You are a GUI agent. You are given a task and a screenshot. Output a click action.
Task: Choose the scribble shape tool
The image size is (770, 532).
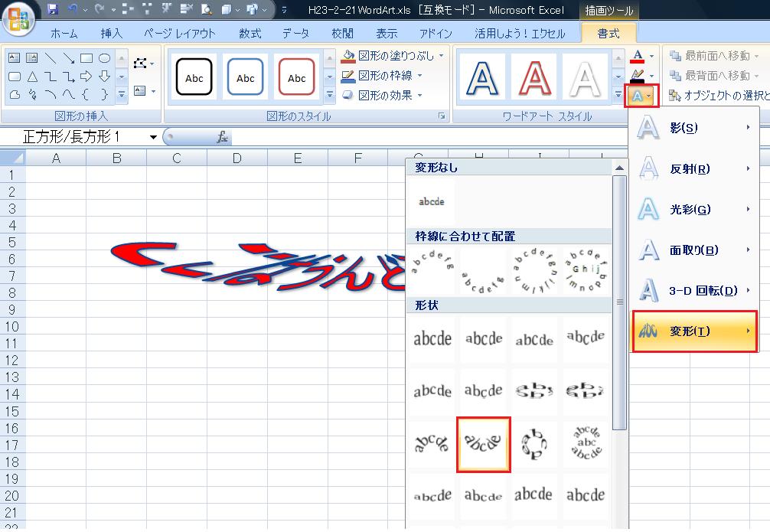[x=32, y=94]
